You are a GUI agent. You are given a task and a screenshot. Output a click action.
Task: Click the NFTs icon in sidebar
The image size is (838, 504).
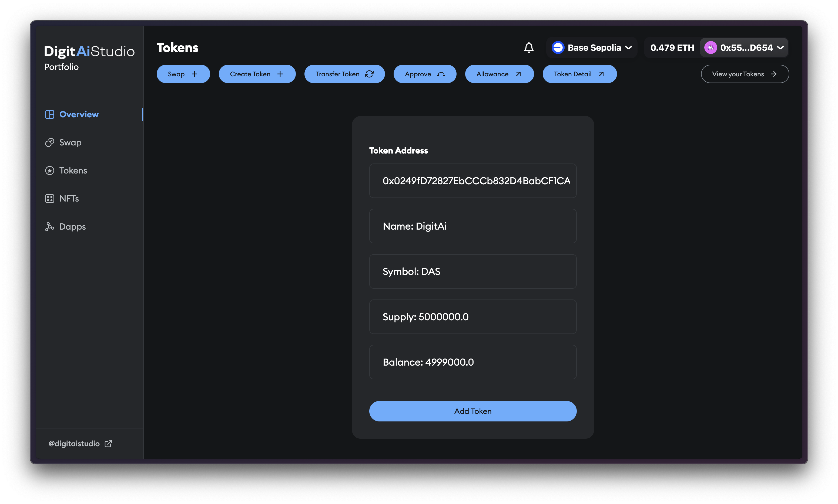(50, 199)
